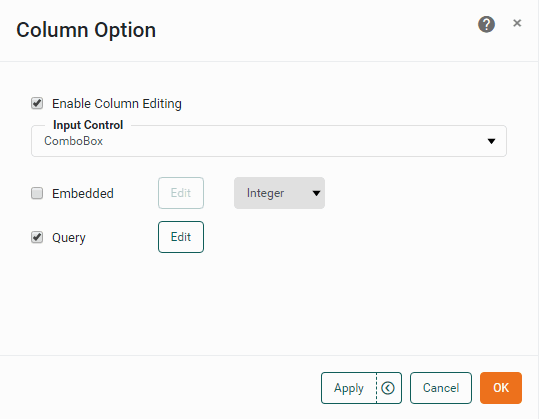The image size is (539, 419).
Task: Toggle Enable Column Editing checkbox
Action: (37, 103)
